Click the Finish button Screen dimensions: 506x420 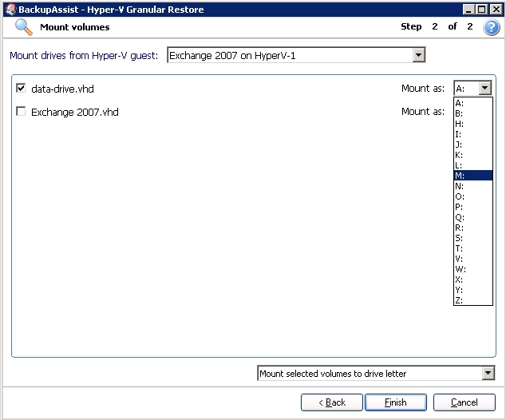point(396,402)
